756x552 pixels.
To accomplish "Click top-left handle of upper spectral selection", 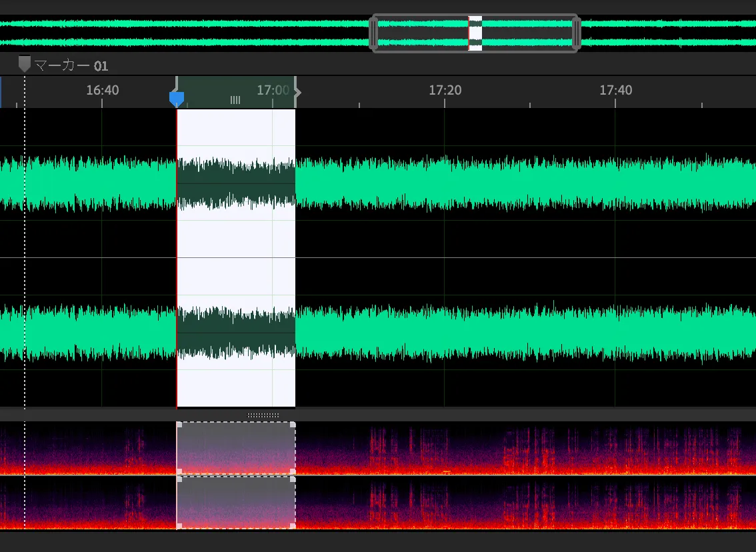I will (x=179, y=424).
